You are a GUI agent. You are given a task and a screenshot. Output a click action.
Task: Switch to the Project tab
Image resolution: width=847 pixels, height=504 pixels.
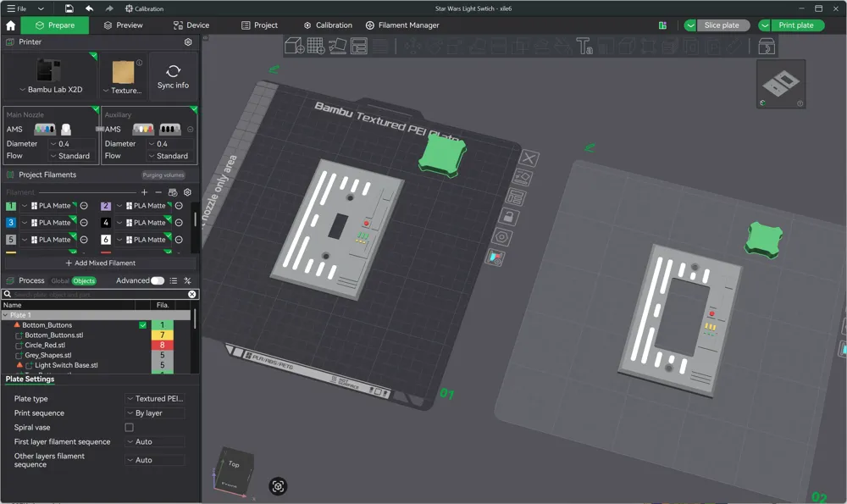pyautogui.click(x=259, y=25)
